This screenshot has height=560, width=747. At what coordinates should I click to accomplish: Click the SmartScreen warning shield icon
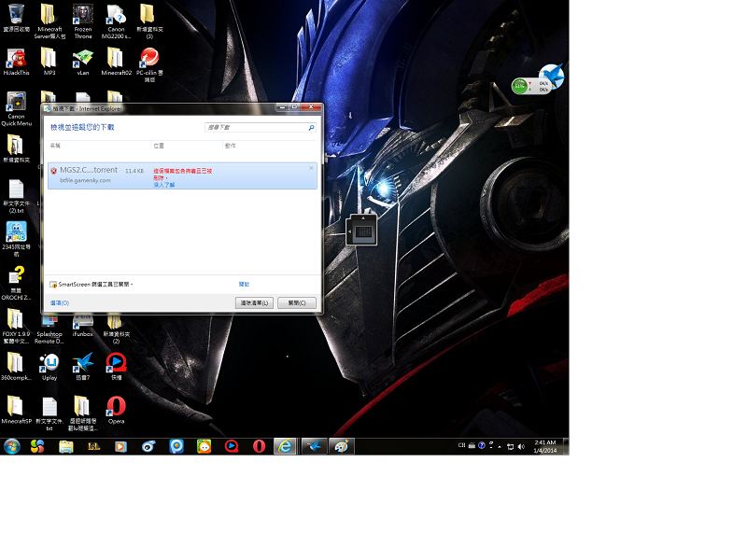pos(53,285)
